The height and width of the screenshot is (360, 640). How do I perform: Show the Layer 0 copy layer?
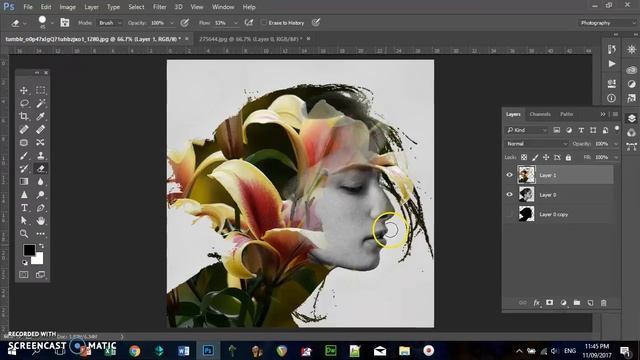coord(509,214)
